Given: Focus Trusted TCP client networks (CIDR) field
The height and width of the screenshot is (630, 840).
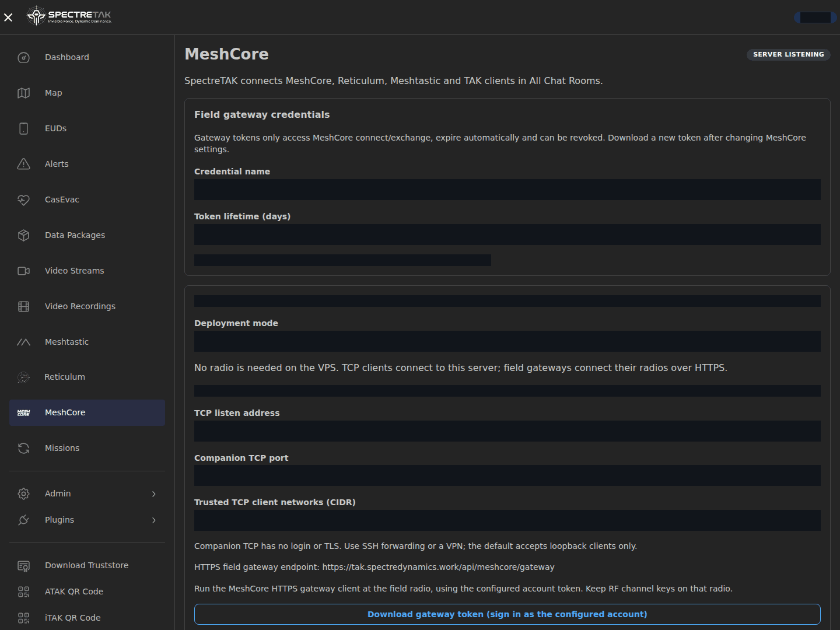Looking at the screenshot, I should pyautogui.click(x=508, y=520).
